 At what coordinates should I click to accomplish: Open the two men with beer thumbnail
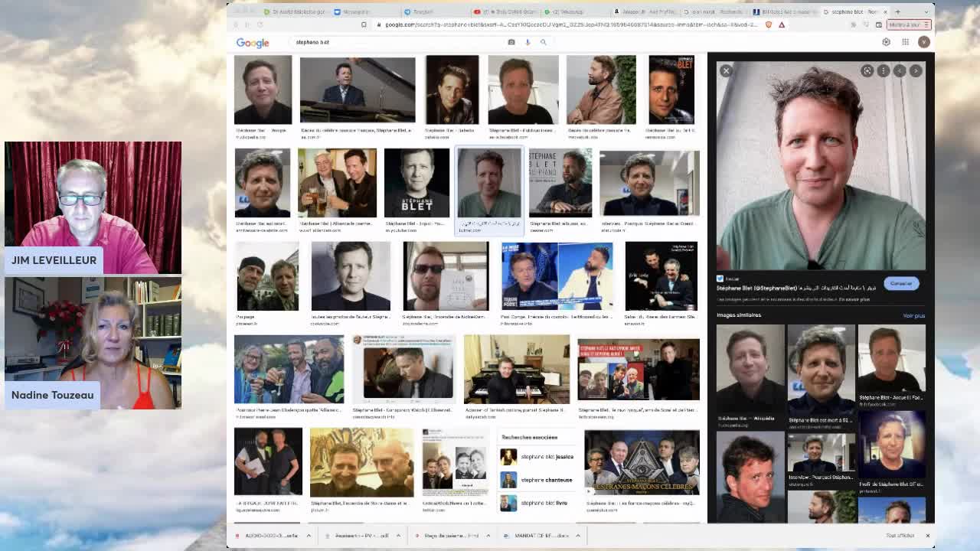click(x=337, y=183)
